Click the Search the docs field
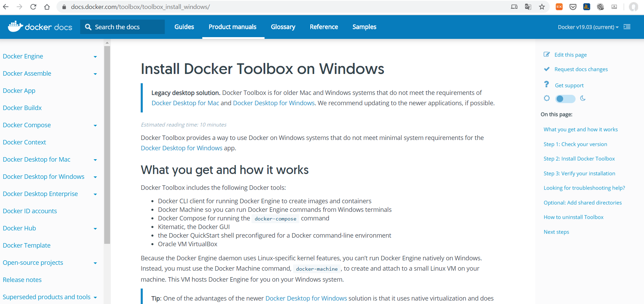644x304 pixels. click(x=122, y=27)
